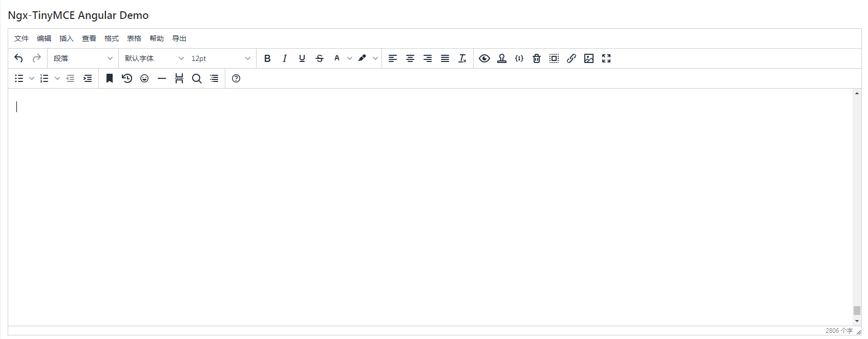Open the 插入 menu
The height and width of the screenshot is (339, 868).
67,38
